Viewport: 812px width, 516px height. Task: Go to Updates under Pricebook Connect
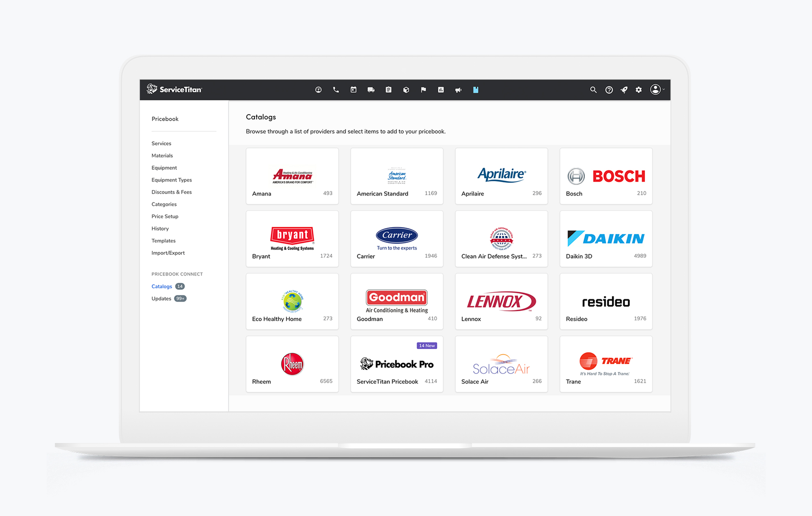click(161, 299)
